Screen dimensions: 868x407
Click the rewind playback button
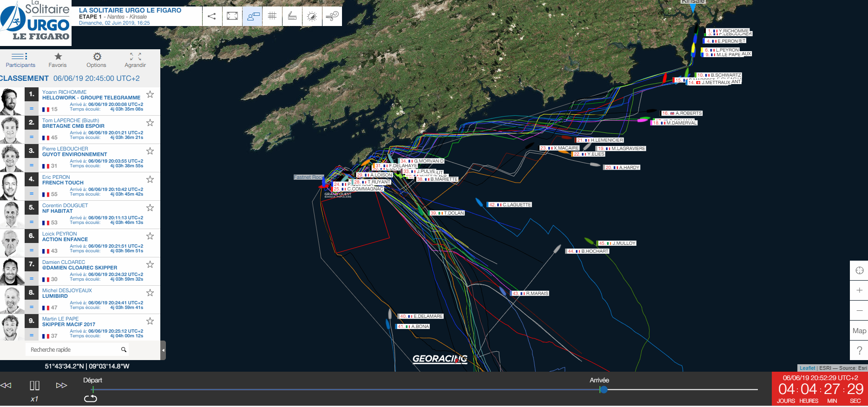coord(6,385)
